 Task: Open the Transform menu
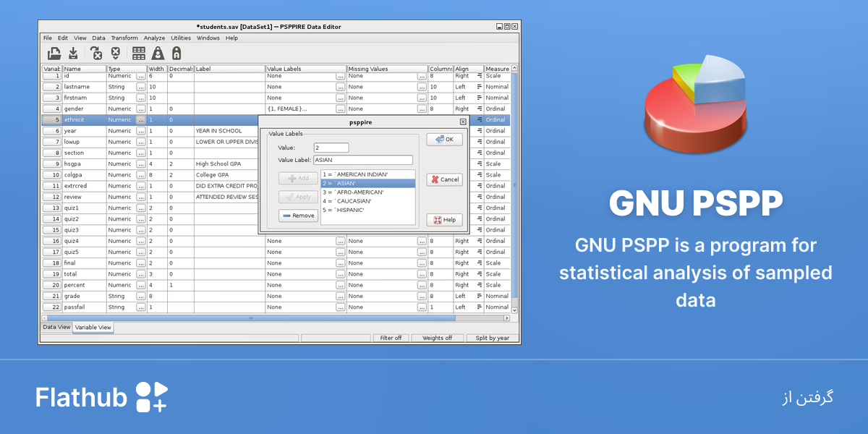pos(124,38)
